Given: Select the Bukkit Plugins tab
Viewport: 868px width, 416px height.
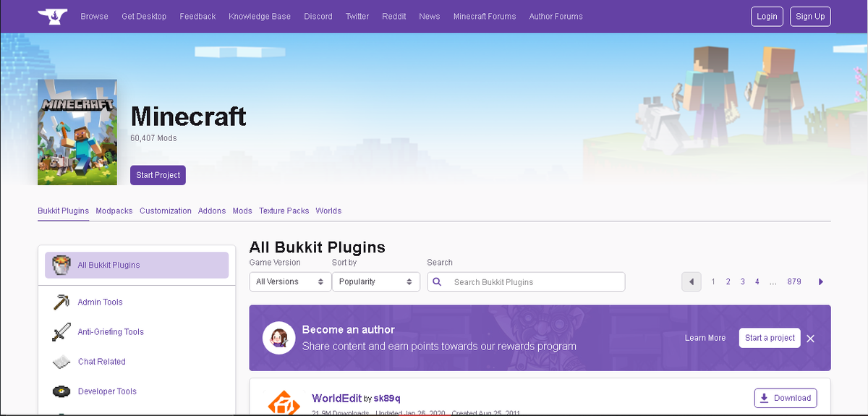Looking at the screenshot, I should pos(63,211).
